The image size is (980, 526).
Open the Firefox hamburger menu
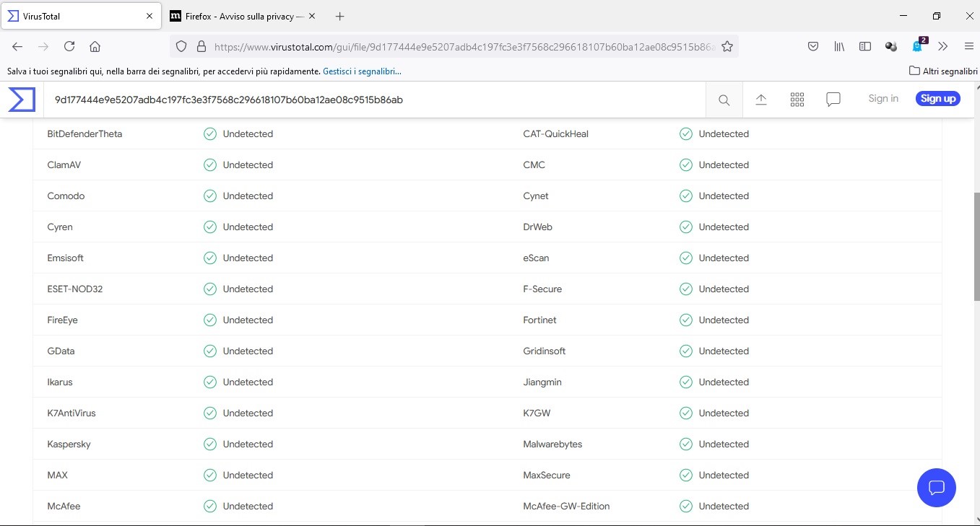click(x=968, y=46)
